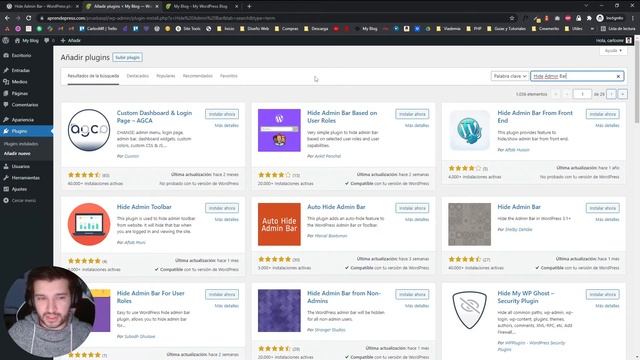Click Hide Admin Bar From Front End thumbnail
Screen dimensions: 640x360
coord(469,130)
